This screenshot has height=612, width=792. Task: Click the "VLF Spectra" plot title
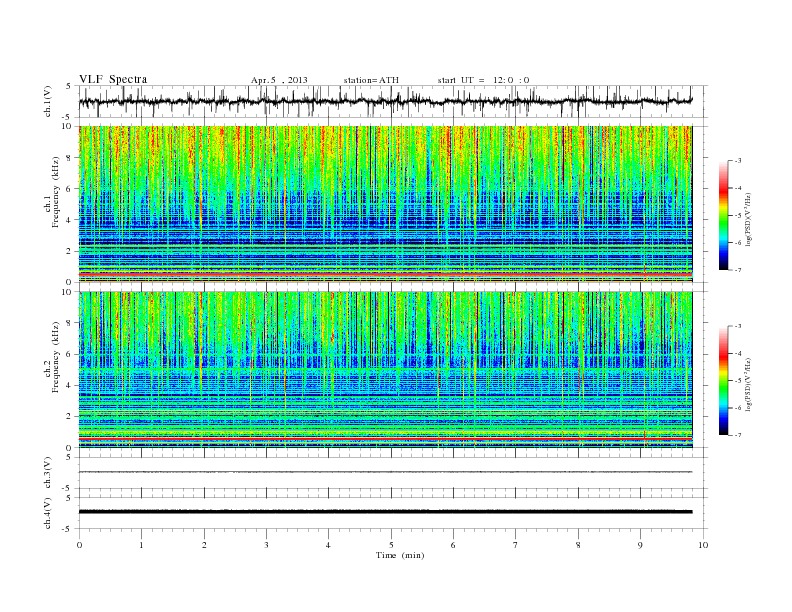point(113,79)
